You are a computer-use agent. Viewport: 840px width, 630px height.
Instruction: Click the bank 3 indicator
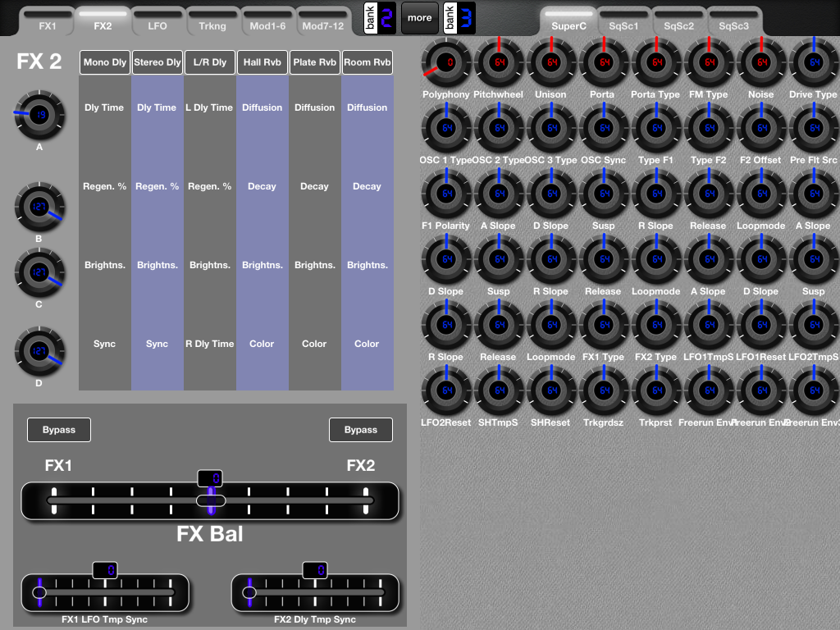coord(459,18)
